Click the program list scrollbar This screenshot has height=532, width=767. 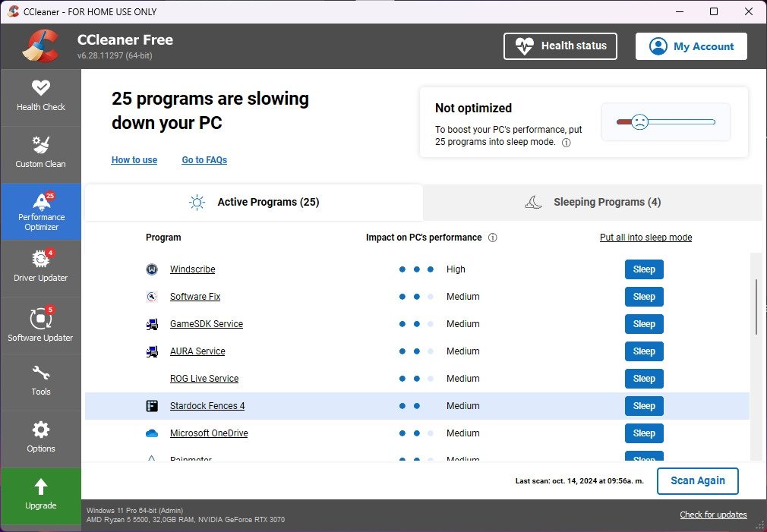pyautogui.click(x=756, y=307)
